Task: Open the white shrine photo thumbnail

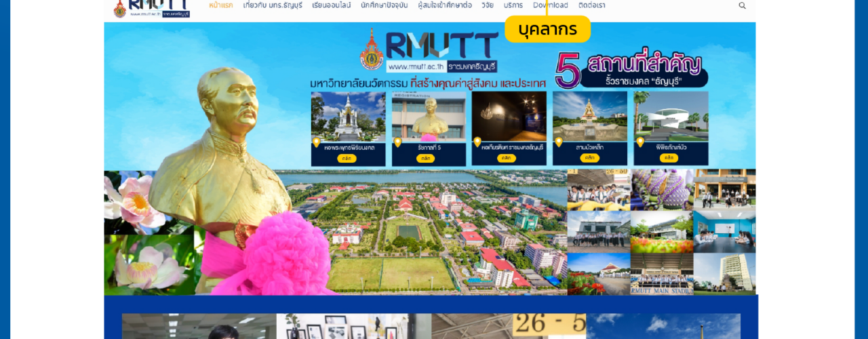Action: tap(349, 117)
